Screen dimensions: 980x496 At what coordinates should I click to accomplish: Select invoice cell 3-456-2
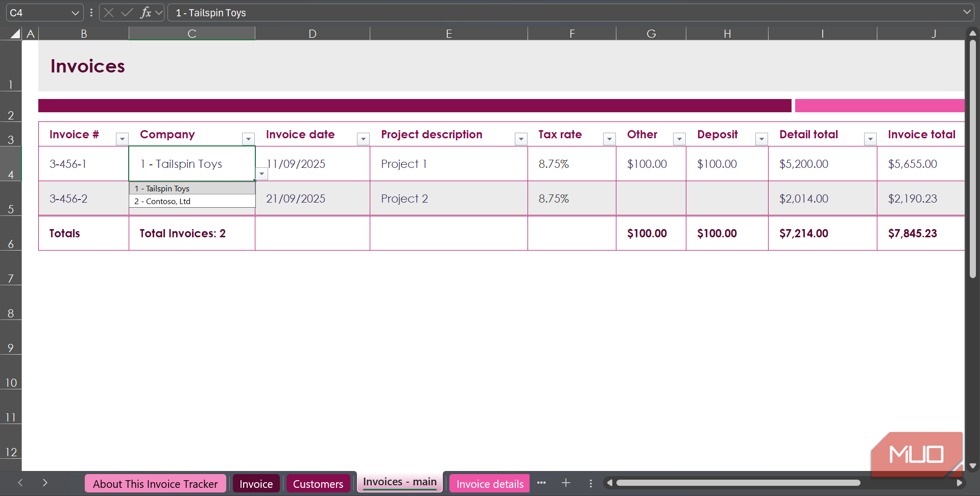click(84, 199)
